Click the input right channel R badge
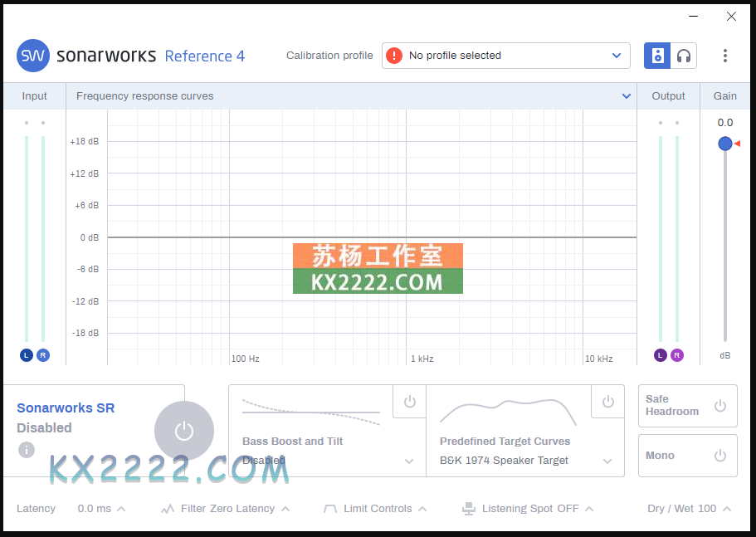Viewport: 756px width, 537px height. point(43,355)
